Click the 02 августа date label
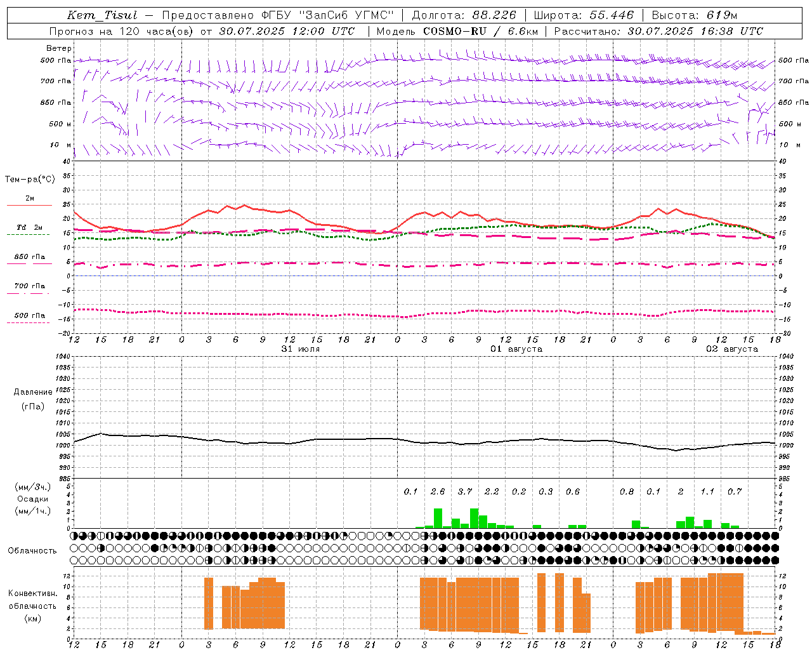812x650 pixels. 731,349
